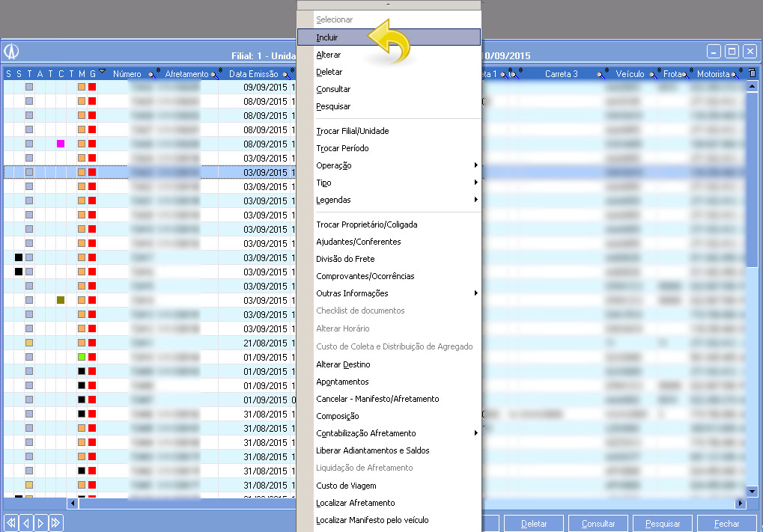Go to first record navigation arrow
This screenshot has width=763, height=532.
(11, 523)
